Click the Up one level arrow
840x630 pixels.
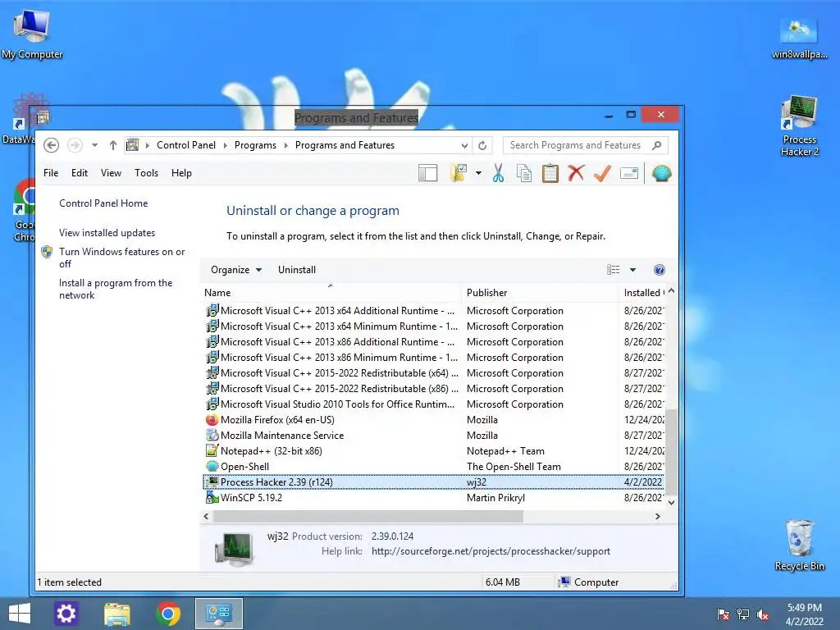click(x=112, y=145)
